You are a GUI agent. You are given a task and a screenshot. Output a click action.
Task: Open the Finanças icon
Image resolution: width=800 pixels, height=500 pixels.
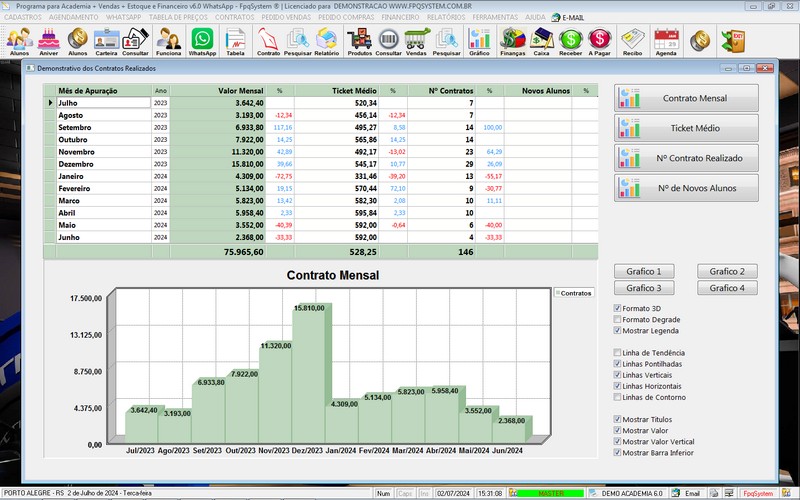tap(513, 41)
